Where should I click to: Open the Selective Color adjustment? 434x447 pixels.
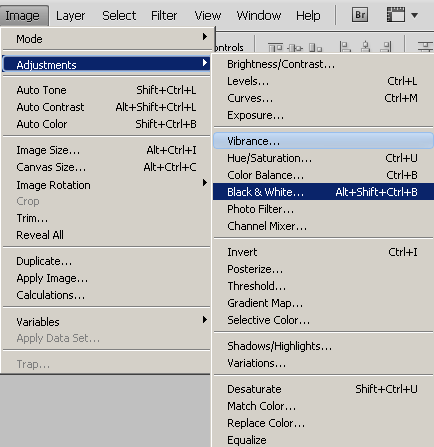323,320
